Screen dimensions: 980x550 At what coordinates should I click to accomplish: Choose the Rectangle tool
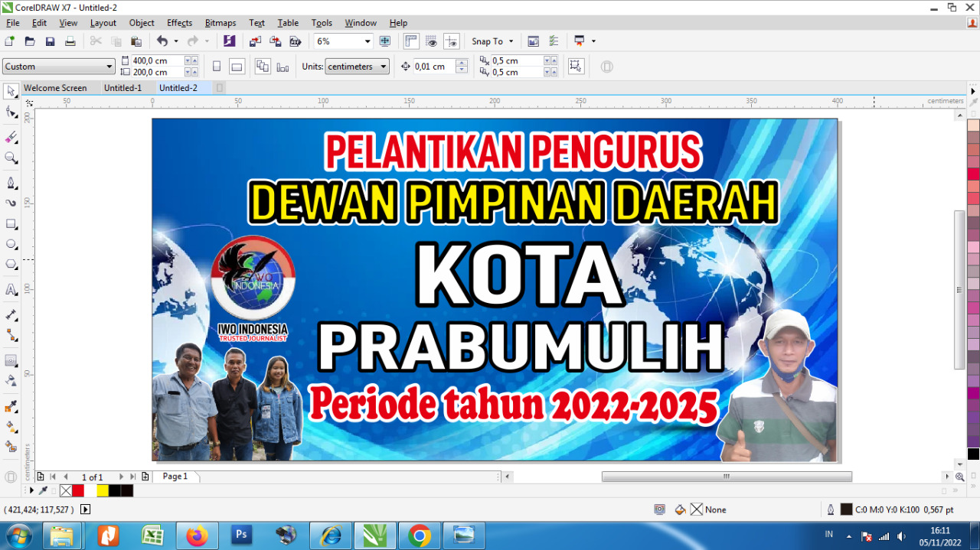click(11, 224)
